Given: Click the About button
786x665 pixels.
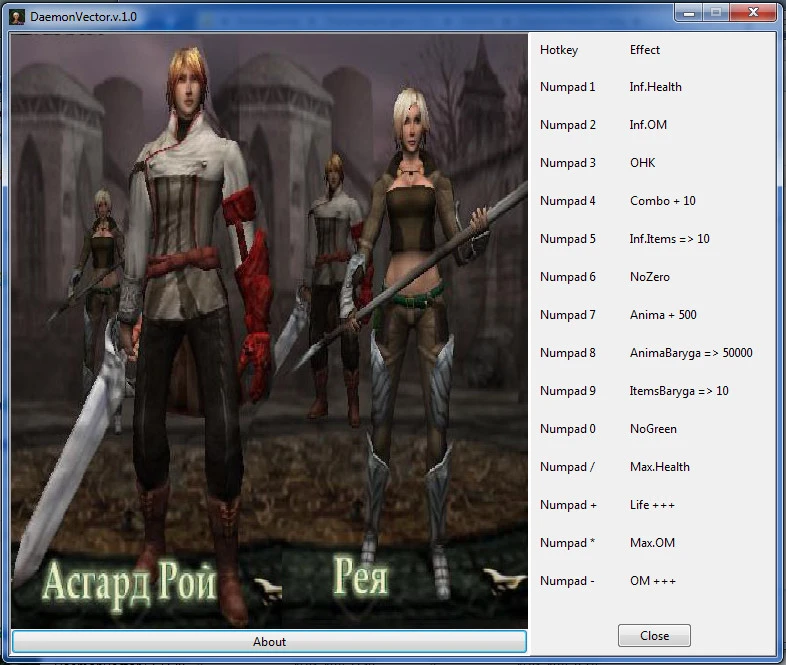Looking at the screenshot, I should [269, 642].
